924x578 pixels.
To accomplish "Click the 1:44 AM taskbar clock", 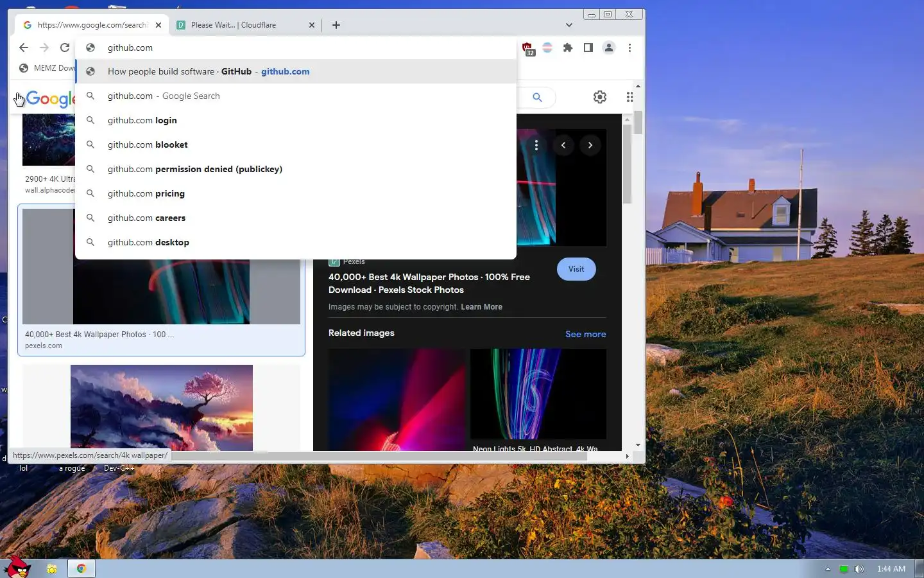I will point(891,569).
